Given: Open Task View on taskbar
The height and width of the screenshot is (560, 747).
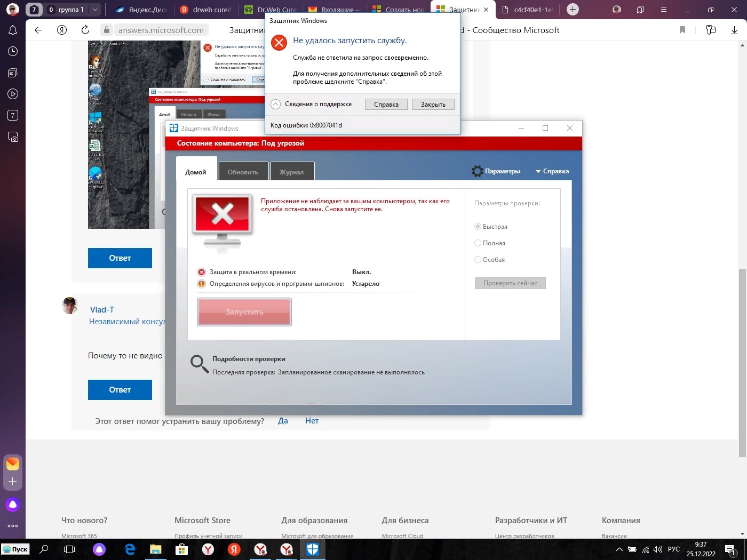Looking at the screenshot, I should tap(69, 549).
